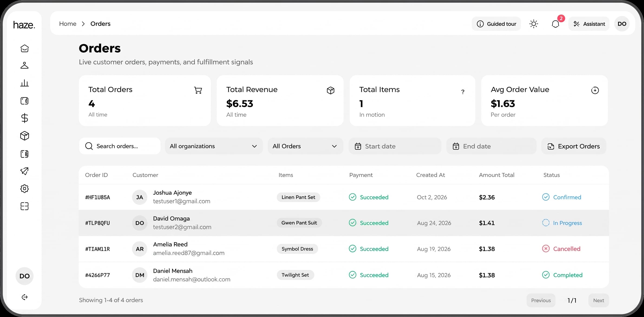Click the plus circle icon on Avg Order Value
The width and height of the screenshot is (644, 317).
[595, 90]
